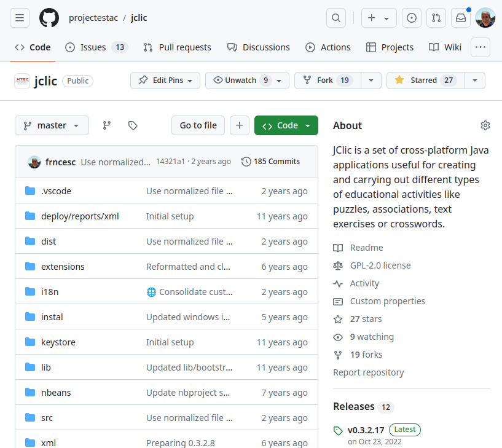This screenshot has width=502, height=448.
Task: Open the Wiki tab
Action: click(x=445, y=47)
